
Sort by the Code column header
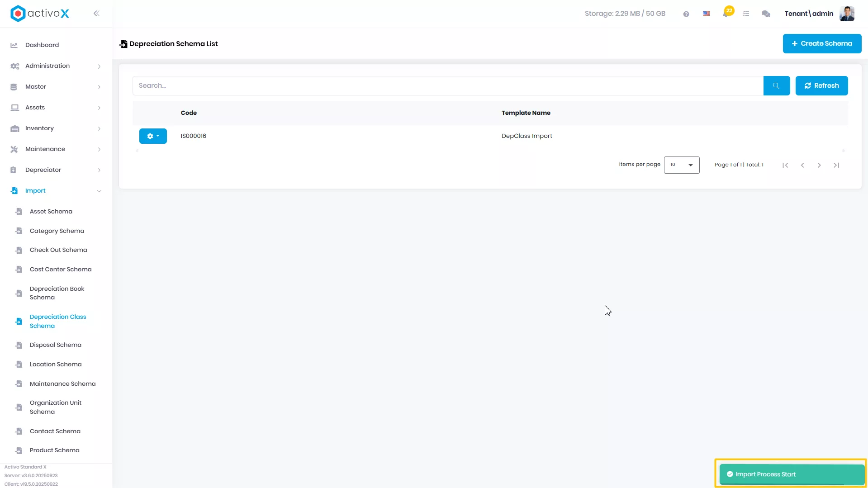pos(189,113)
